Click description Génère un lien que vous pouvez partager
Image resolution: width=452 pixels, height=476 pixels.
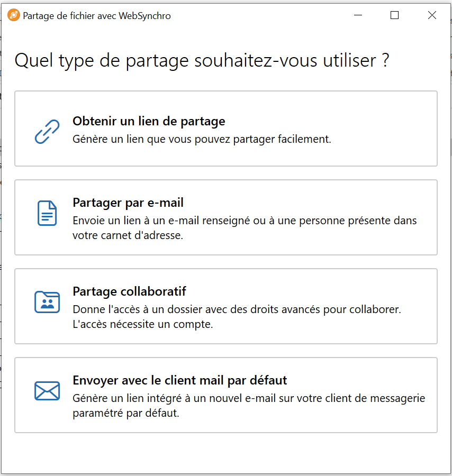[x=202, y=139]
